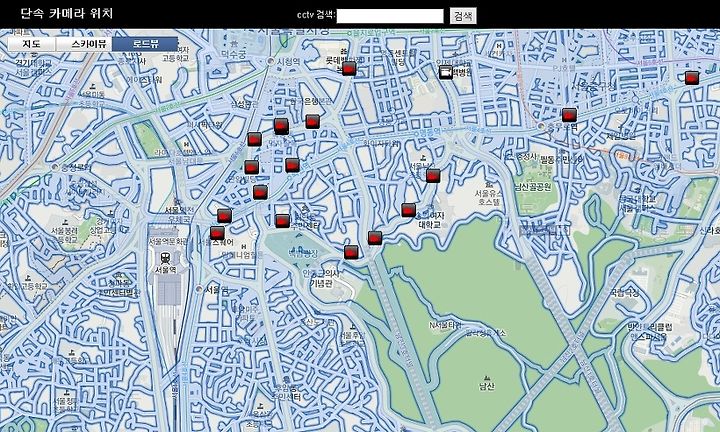
Task: Open the camera marker next to 충무로역
Action: [x=569, y=115]
